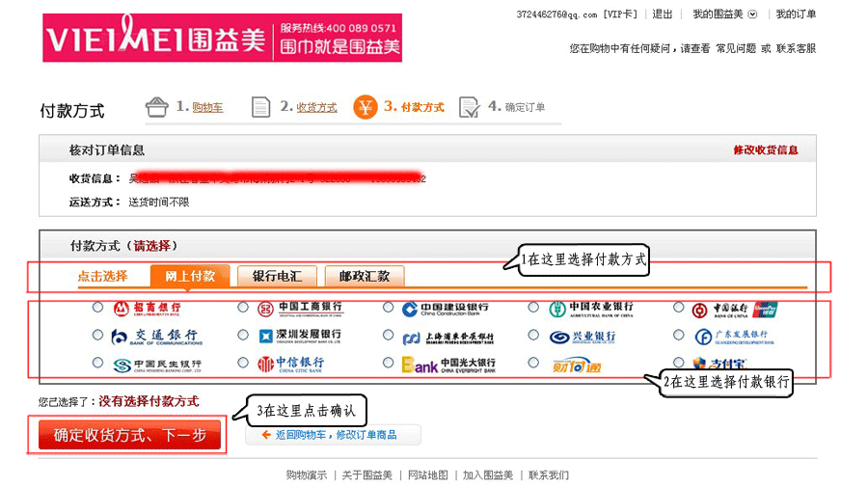Click the 3. 付款方式 step label

click(414, 107)
